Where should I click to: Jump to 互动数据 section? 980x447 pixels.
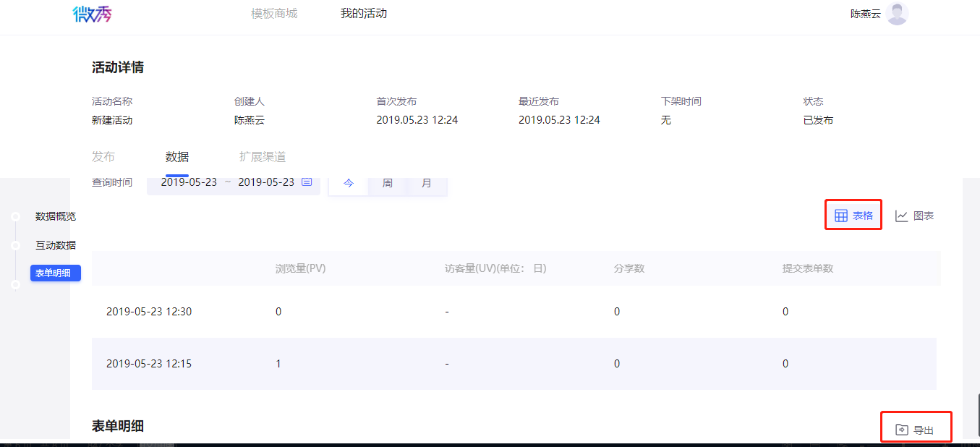56,245
